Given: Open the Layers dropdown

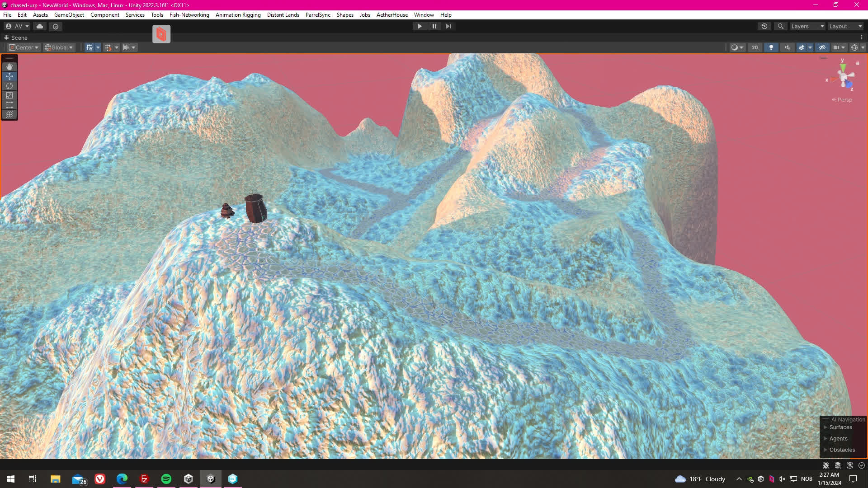Looking at the screenshot, I should coord(807,26).
